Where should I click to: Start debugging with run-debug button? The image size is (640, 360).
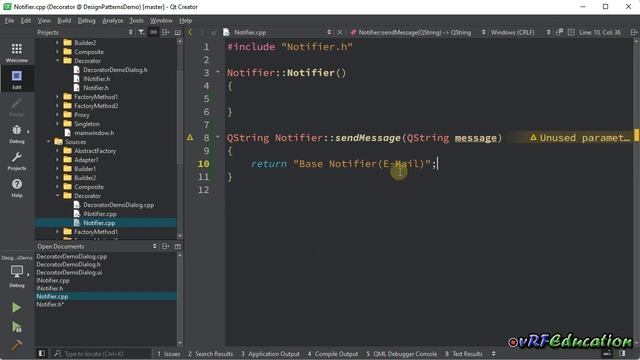pos(16,327)
